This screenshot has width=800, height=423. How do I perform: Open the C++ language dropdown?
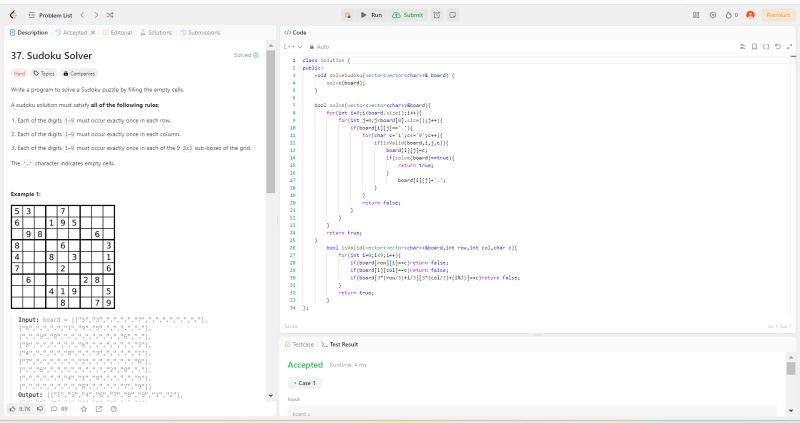[x=293, y=47]
